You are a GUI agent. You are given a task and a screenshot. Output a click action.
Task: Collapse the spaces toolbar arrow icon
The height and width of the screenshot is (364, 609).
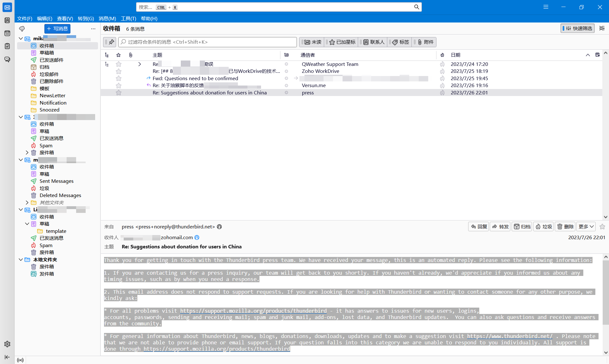(x=7, y=357)
